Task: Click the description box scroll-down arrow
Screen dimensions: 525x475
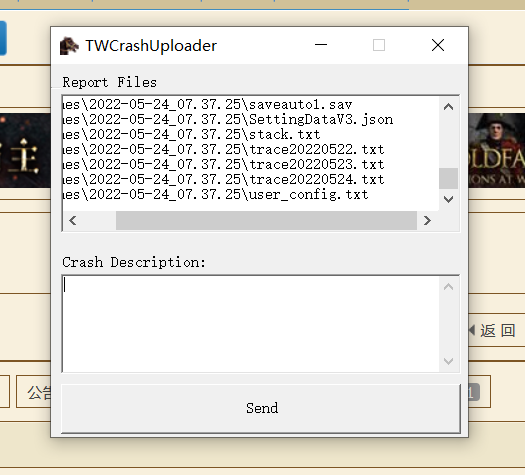Action: (448, 361)
